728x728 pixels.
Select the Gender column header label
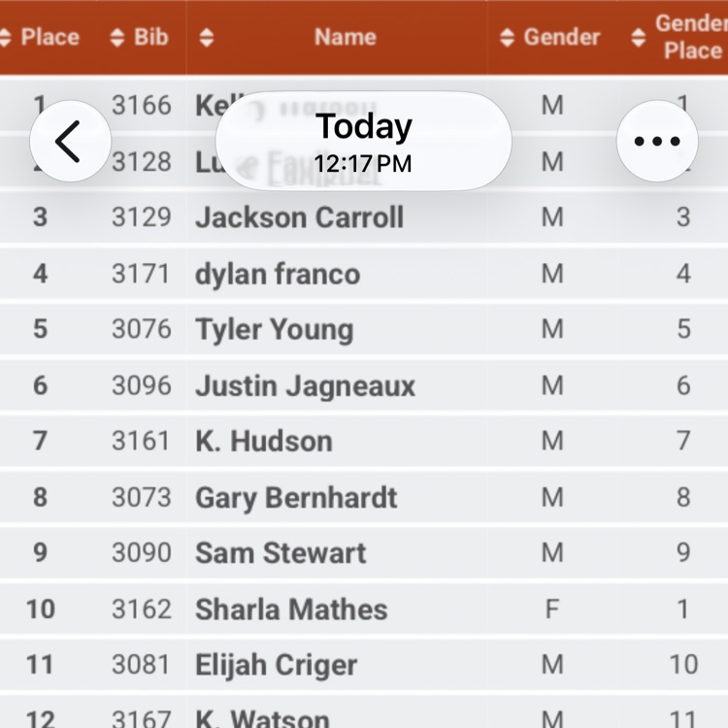(x=562, y=37)
